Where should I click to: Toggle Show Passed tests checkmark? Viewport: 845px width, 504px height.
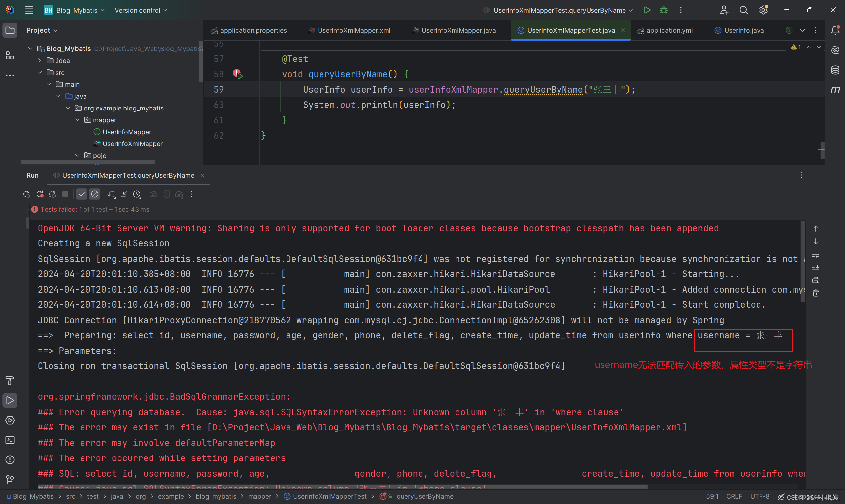coord(82,194)
